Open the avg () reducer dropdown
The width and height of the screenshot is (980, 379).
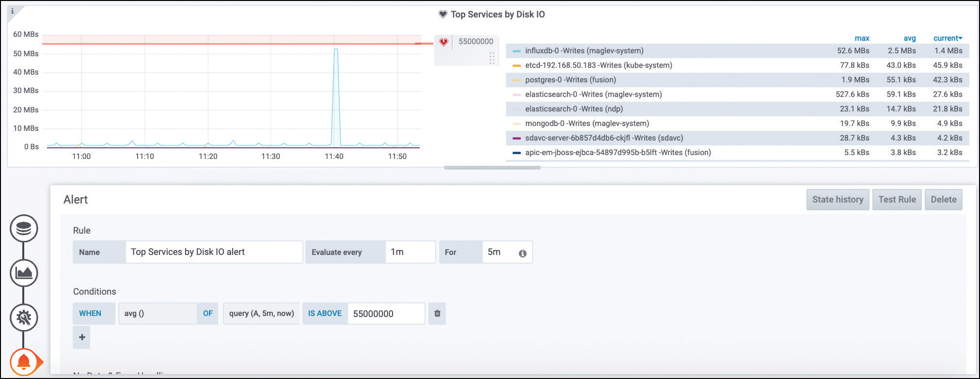(x=157, y=314)
